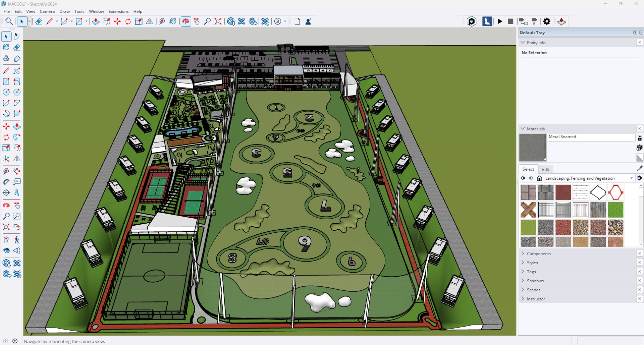This screenshot has width=644, height=345.
Task: Open the File menu
Action: coord(7,11)
